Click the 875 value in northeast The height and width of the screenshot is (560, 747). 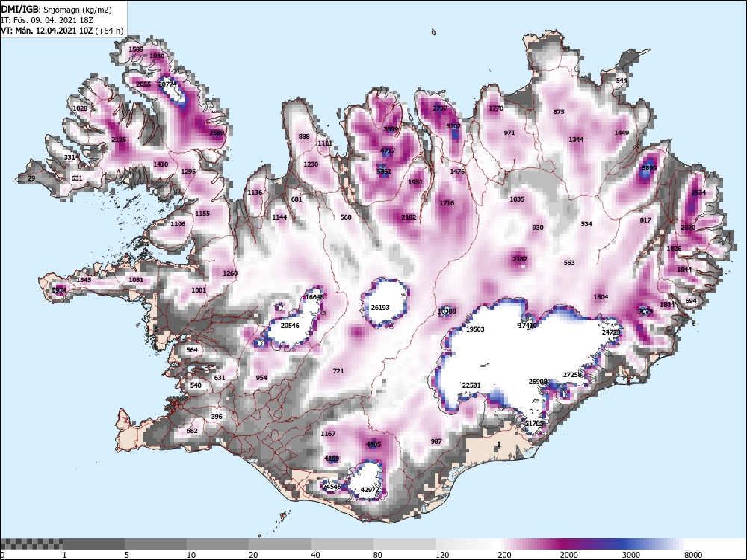pos(559,112)
